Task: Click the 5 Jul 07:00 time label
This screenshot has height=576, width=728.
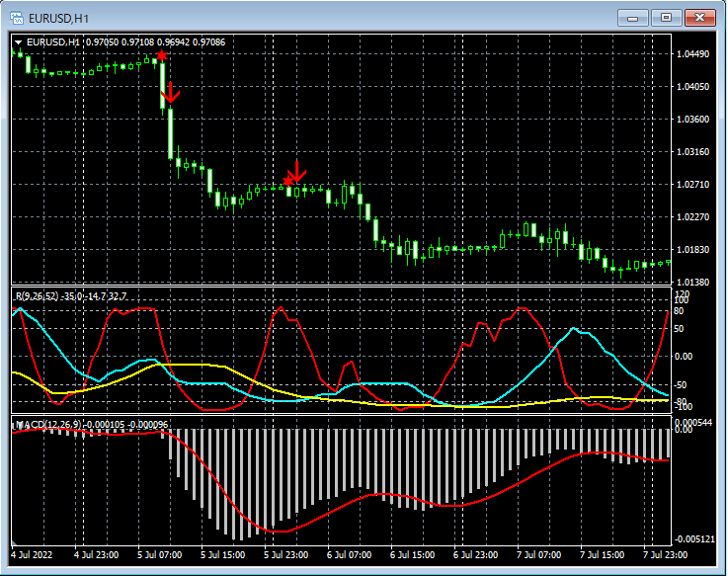Action: (159, 554)
